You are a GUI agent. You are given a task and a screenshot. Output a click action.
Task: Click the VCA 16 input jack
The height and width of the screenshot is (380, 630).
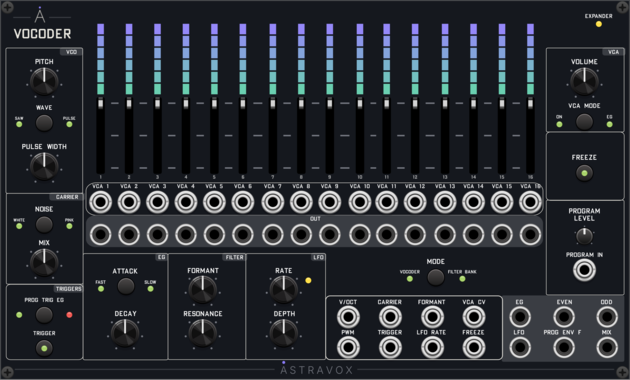pos(530,202)
